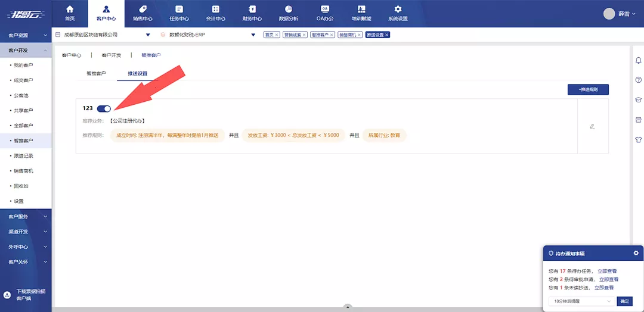The width and height of the screenshot is (644, 312).
Task: Open 任务中心 module icon
Action: pyautogui.click(x=179, y=9)
